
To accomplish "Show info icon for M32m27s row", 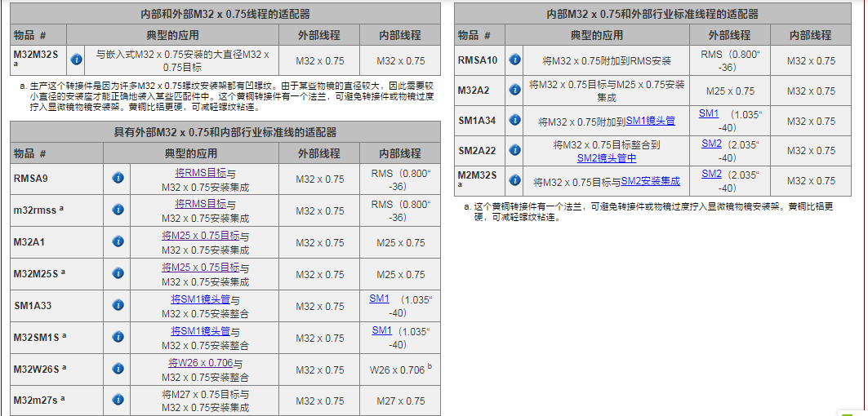I will [x=118, y=401].
